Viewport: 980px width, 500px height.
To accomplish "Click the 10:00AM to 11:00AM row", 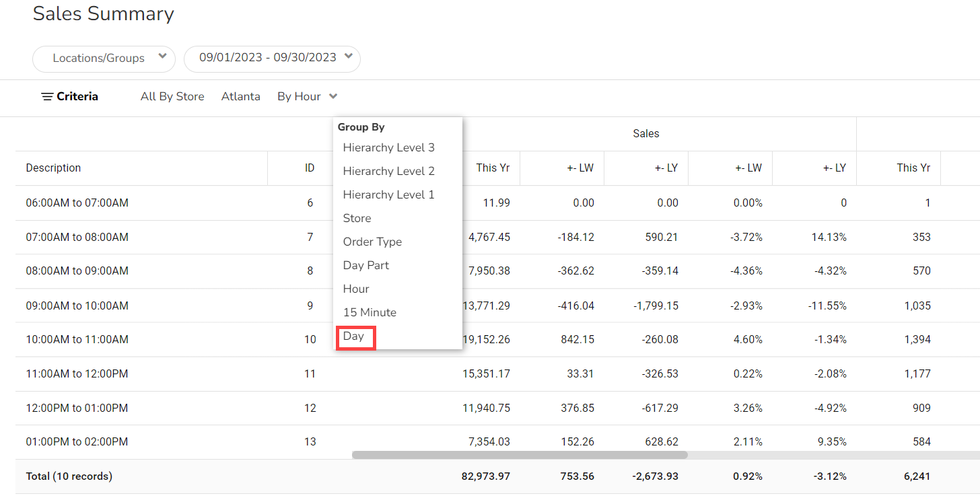I will click(x=77, y=340).
